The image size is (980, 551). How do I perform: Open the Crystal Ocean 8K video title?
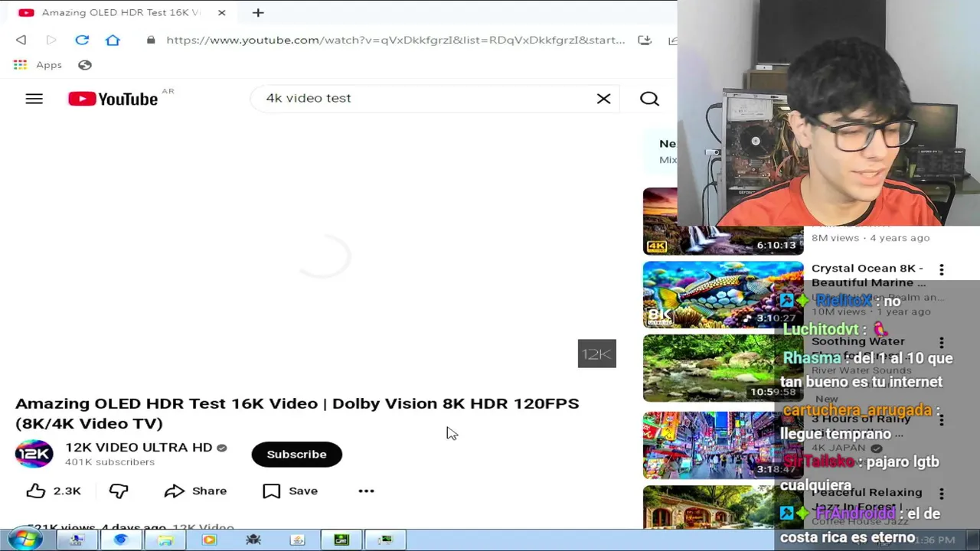click(868, 275)
